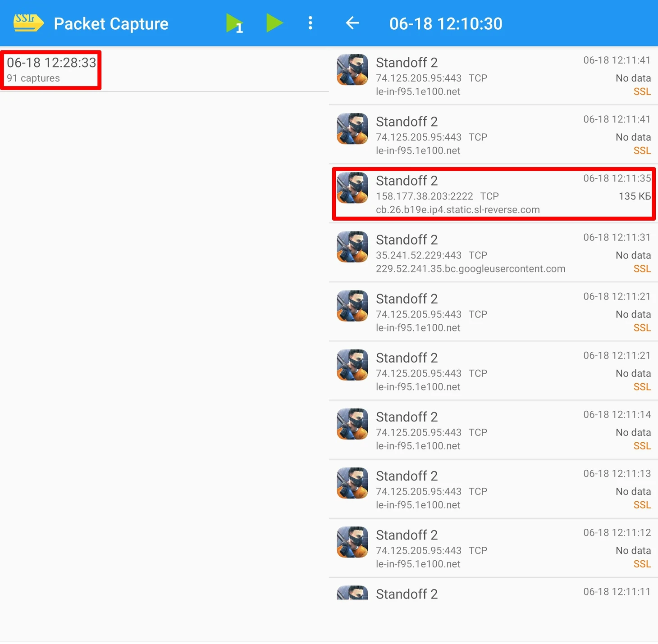Image resolution: width=658 pixels, height=644 pixels.
Task: Click the Standoff 2 icon in the 12:11:13 entry
Action: tap(352, 483)
